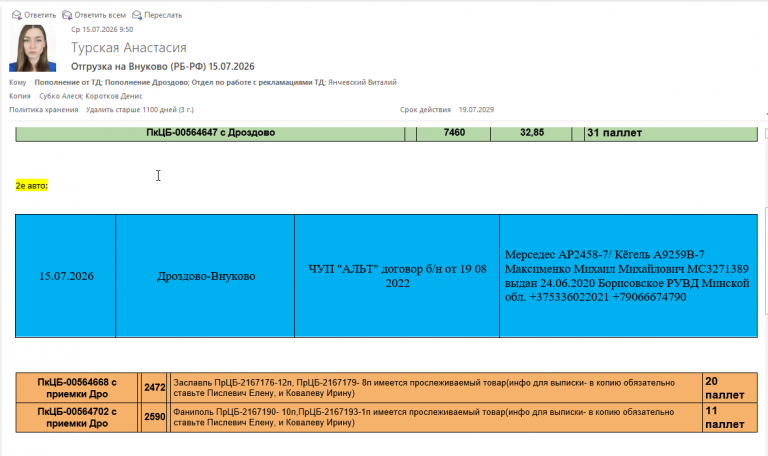Click the subject line Отгрузка на Внуково
The width and height of the screenshot is (768, 456).
pyautogui.click(x=163, y=66)
